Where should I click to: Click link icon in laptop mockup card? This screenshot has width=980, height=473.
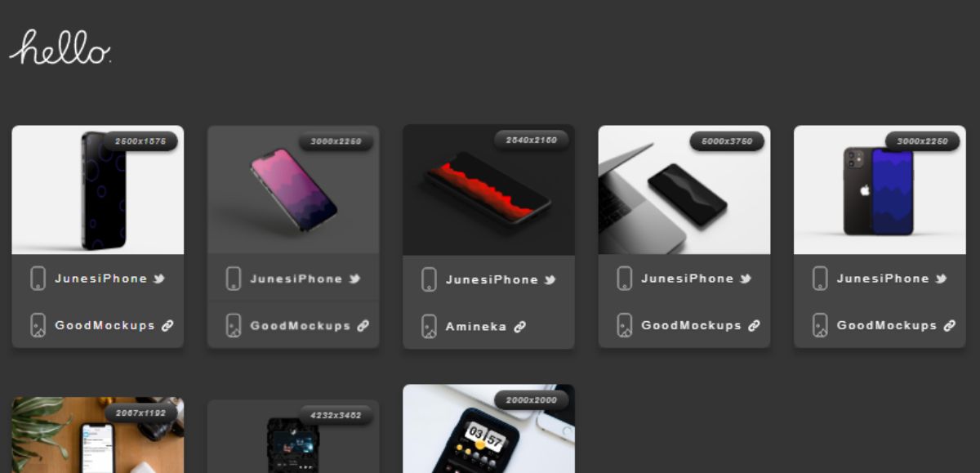point(754,325)
